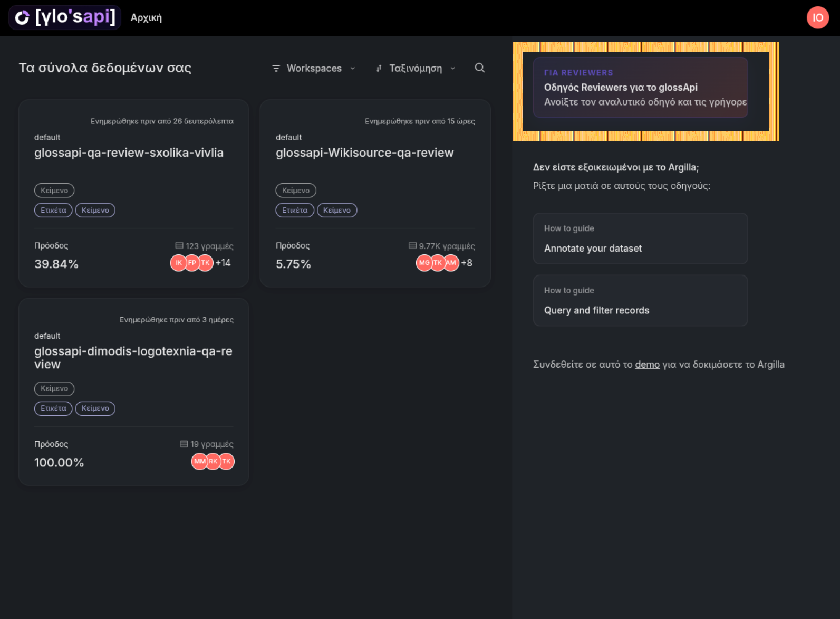Click the rows icon beside 9.77K γραμμές
This screenshot has height=619, width=840.
click(x=412, y=245)
